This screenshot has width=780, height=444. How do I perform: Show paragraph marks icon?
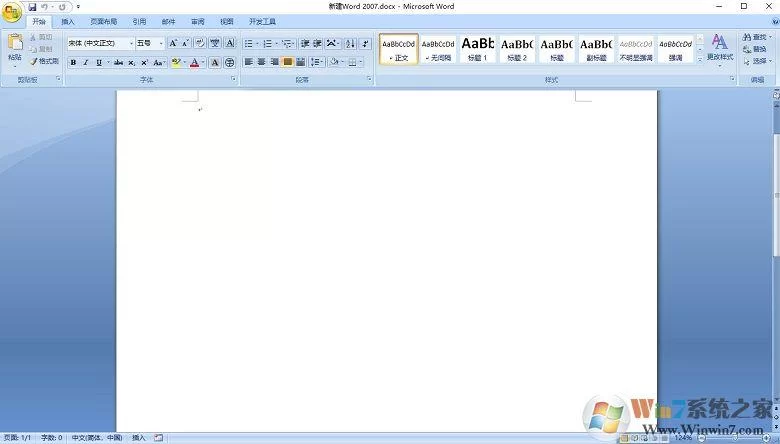366,44
